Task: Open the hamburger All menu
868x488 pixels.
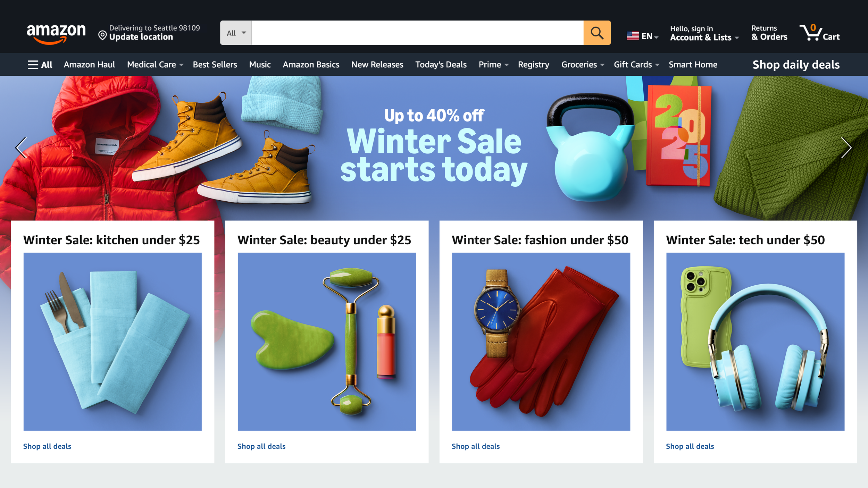Action: point(40,65)
